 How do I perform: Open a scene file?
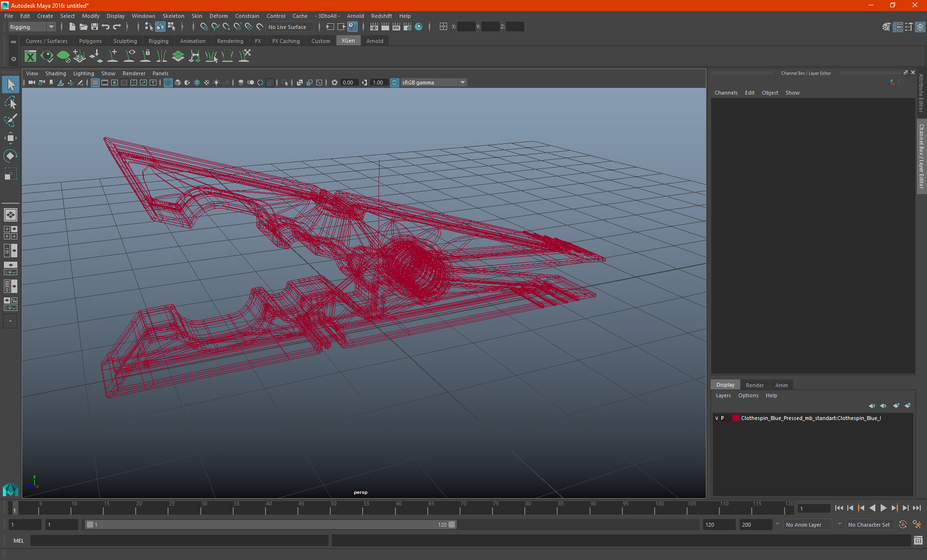83,27
